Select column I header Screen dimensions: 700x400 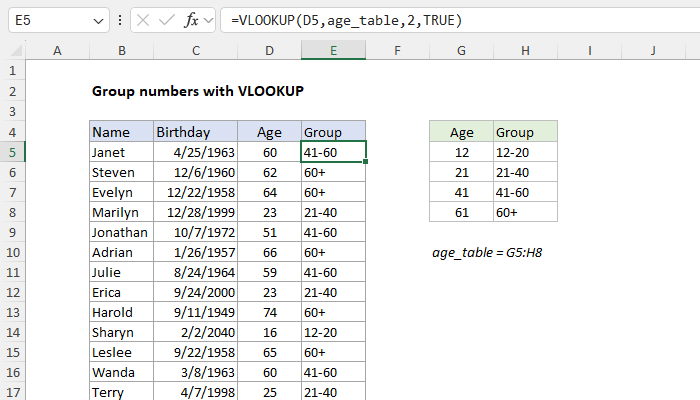(x=589, y=50)
